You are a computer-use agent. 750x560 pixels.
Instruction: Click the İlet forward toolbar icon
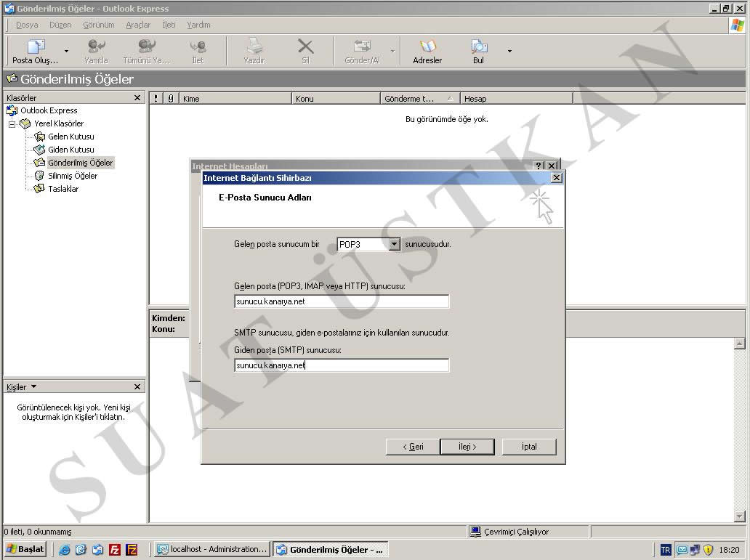[x=198, y=47]
